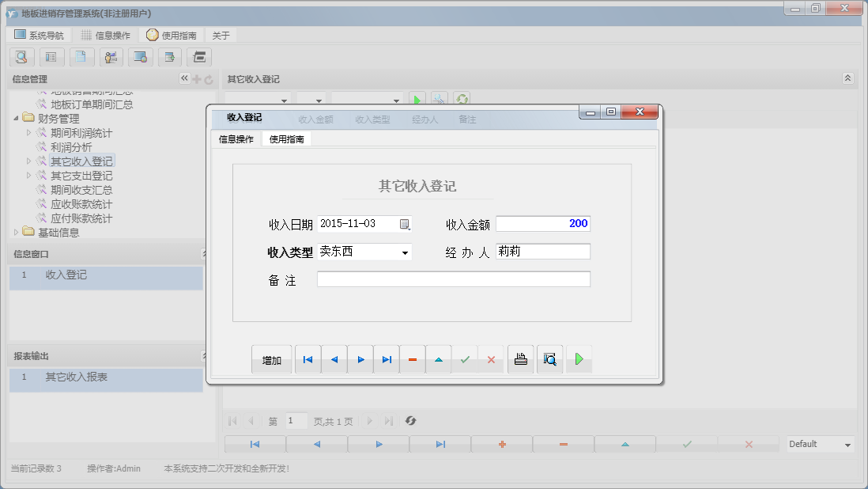This screenshot has height=489, width=868.
Task: Open the 收入类型 dropdown showing 卖东西
Action: pyautogui.click(x=406, y=252)
